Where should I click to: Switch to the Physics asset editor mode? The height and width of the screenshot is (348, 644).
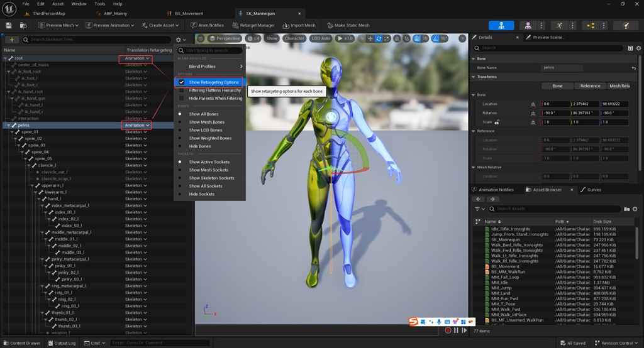click(626, 26)
